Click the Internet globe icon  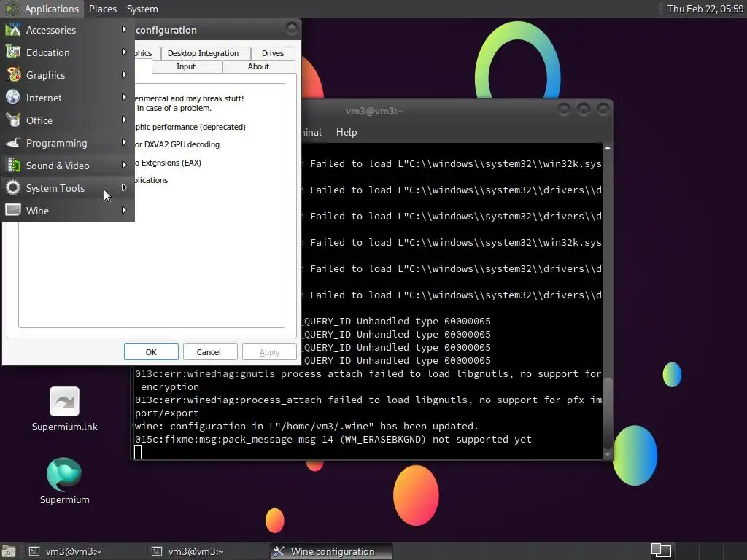tap(13, 98)
